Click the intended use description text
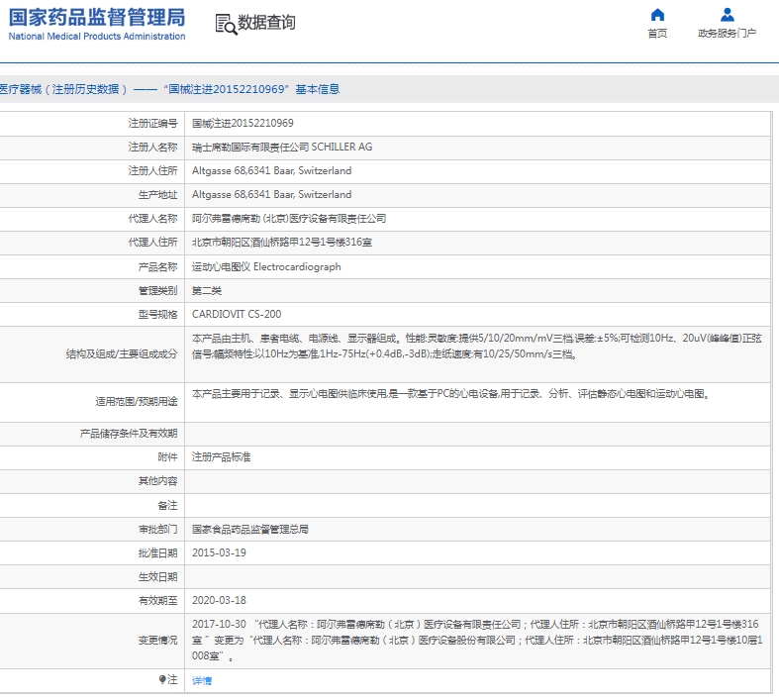The width and height of the screenshot is (779, 700). coord(450,394)
